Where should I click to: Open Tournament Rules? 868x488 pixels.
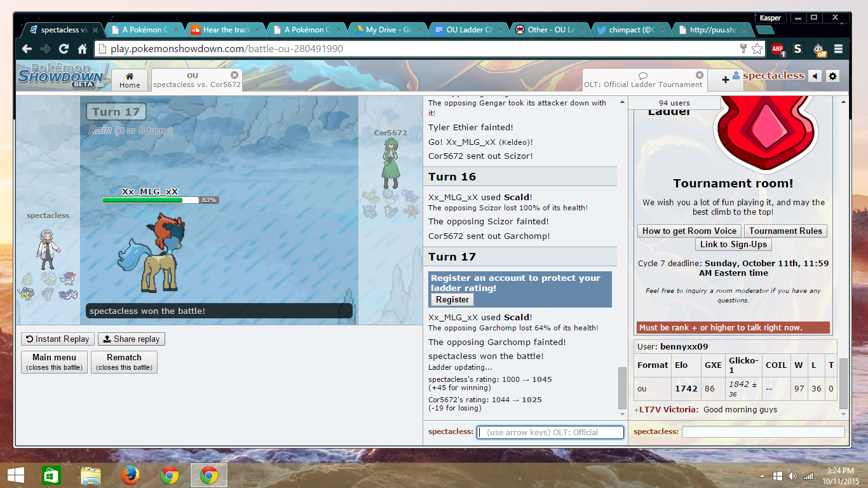pyautogui.click(x=785, y=231)
